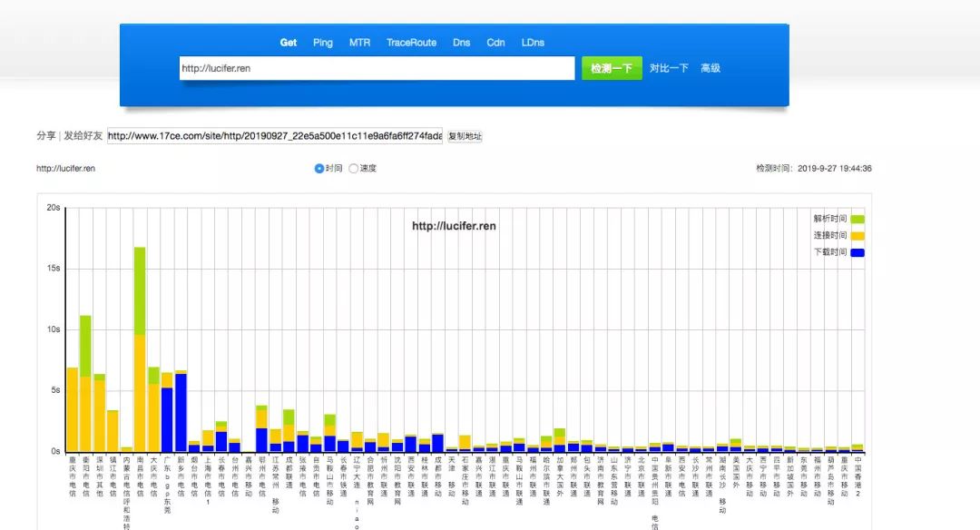This screenshot has width=980, height=530.
Task: Open the MTR tab
Action: [x=359, y=43]
